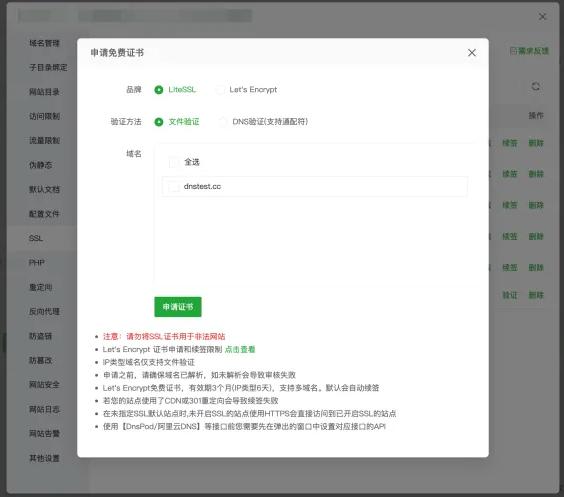
Task: Open 防盗链 in the sidebar
Action: [40, 336]
